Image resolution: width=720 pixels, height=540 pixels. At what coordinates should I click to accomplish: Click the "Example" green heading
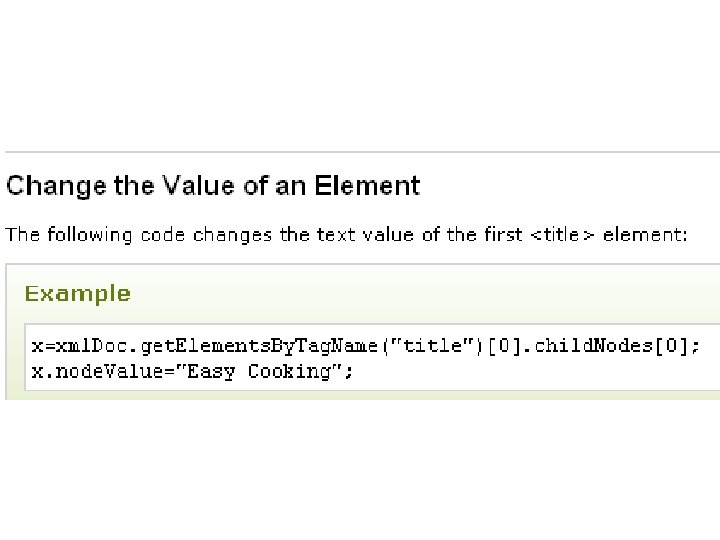[x=78, y=294]
